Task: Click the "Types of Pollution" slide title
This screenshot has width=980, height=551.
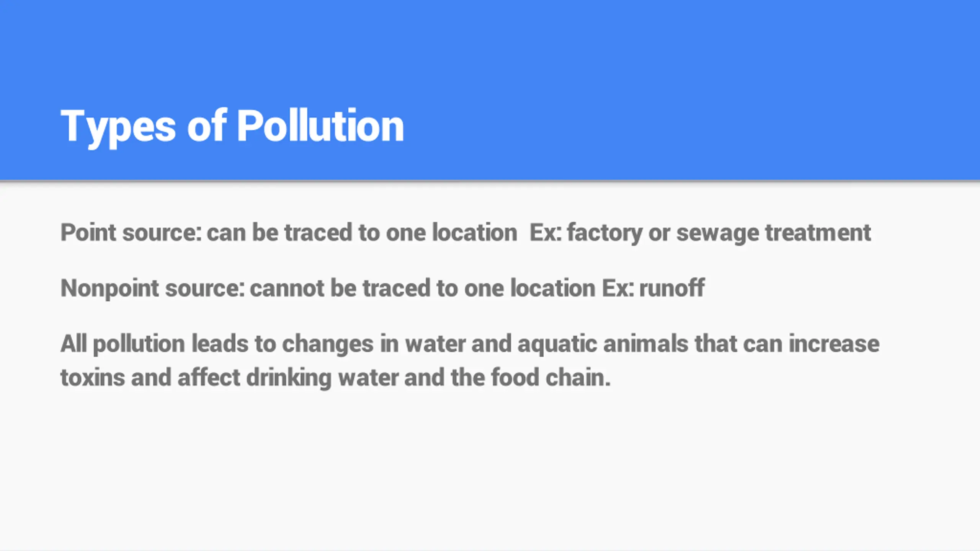Action: pyautogui.click(x=232, y=126)
